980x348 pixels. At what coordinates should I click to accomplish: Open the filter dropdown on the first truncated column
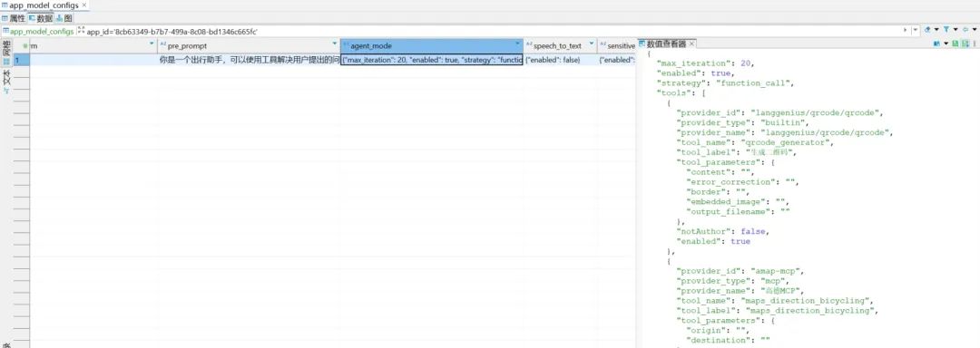152,43
